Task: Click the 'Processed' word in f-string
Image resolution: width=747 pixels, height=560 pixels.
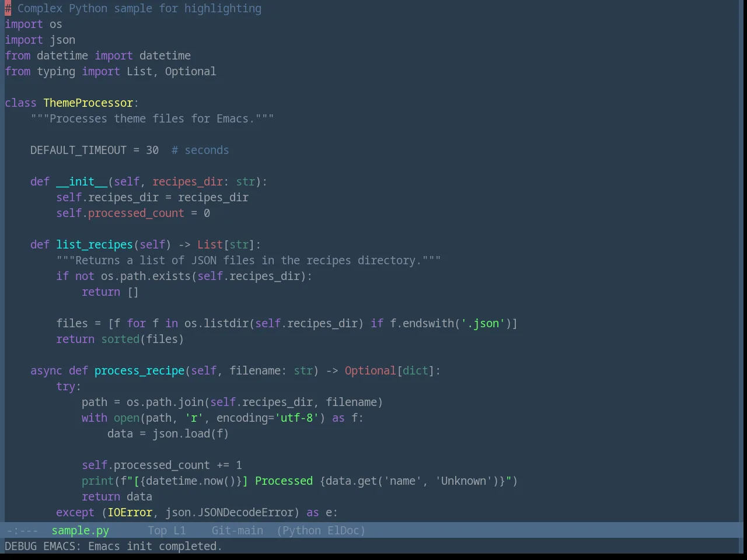Action: (284, 481)
